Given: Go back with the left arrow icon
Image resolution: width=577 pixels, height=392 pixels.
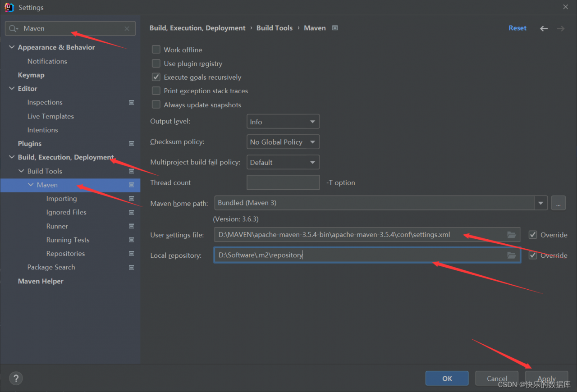Looking at the screenshot, I should coord(544,28).
